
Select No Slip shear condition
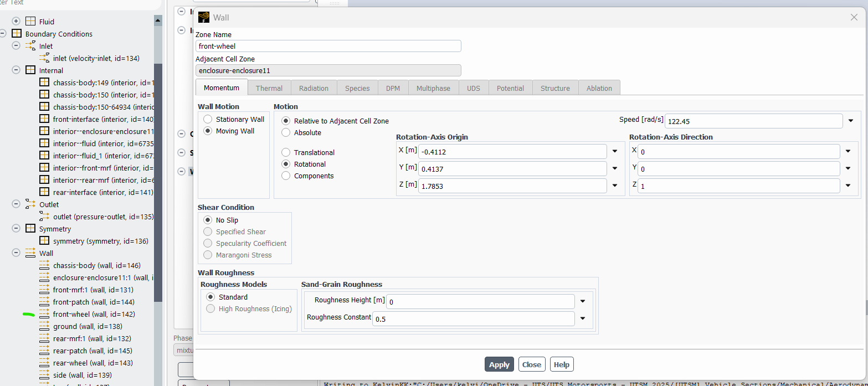coord(208,220)
